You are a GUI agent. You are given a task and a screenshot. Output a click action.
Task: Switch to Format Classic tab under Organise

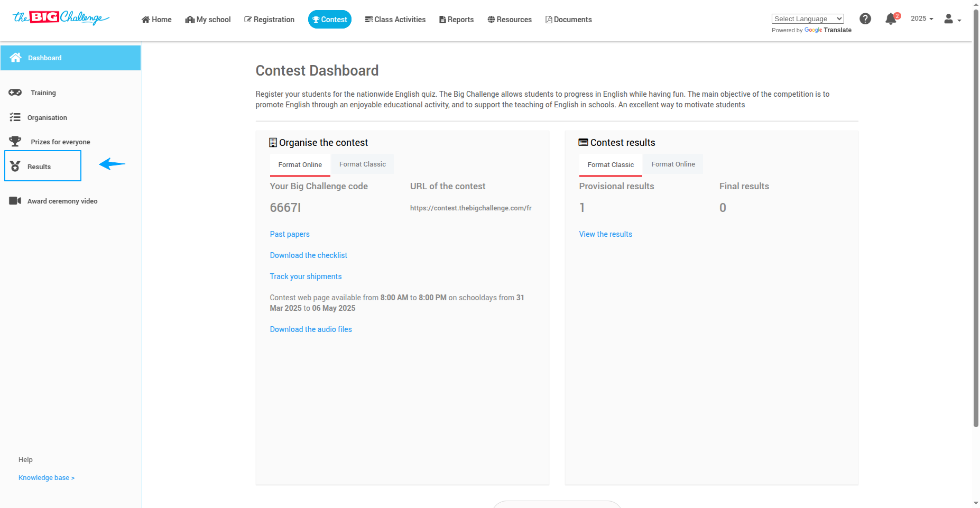pyautogui.click(x=363, y=164)
